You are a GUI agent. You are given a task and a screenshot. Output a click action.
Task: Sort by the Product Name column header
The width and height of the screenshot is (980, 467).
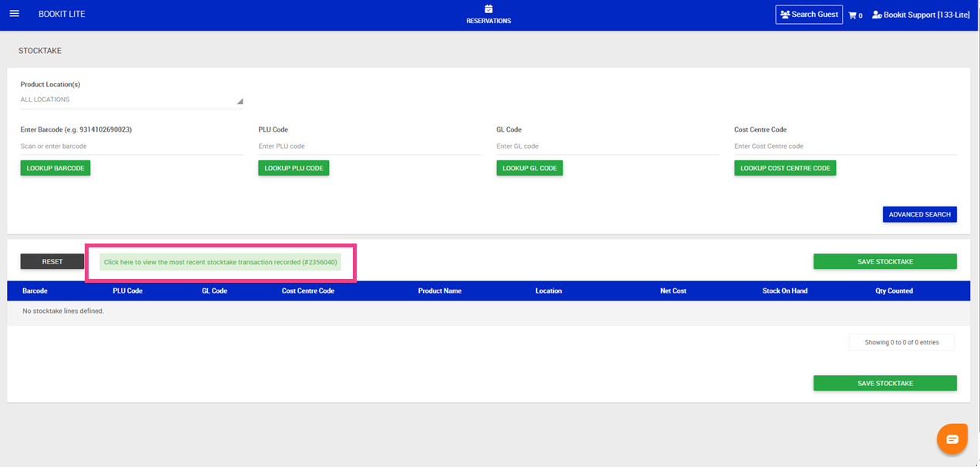(440, 291)
